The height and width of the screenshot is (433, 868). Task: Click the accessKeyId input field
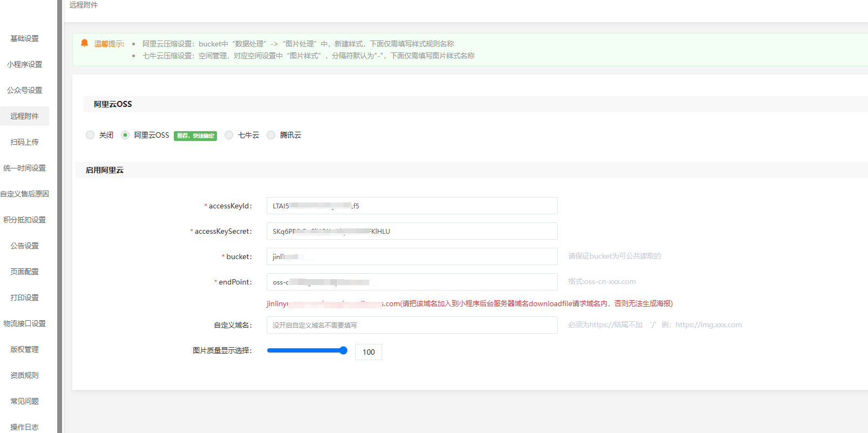(411, 206)
